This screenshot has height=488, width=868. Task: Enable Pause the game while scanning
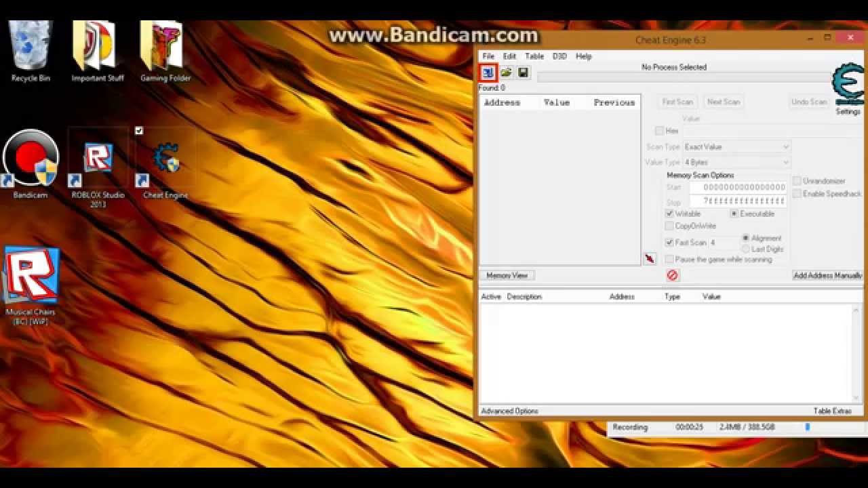point(669,260)
